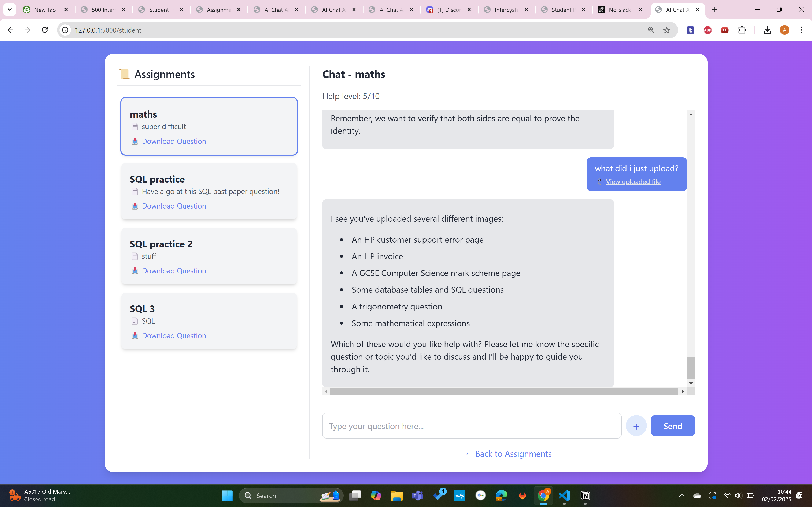Click the zoom magnifier icon in address bar

[651, 30]
